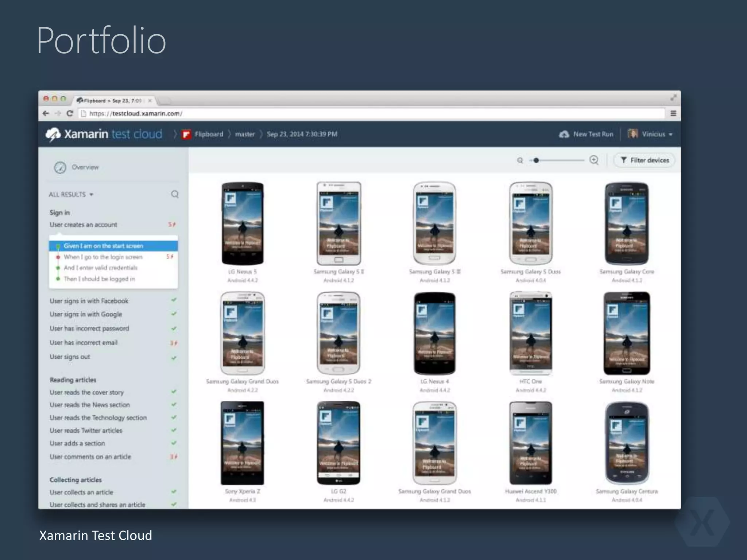The height and width of the screenshot is (560, 747).
Task: Click the new tab button
Action: (x=164, y=101)
